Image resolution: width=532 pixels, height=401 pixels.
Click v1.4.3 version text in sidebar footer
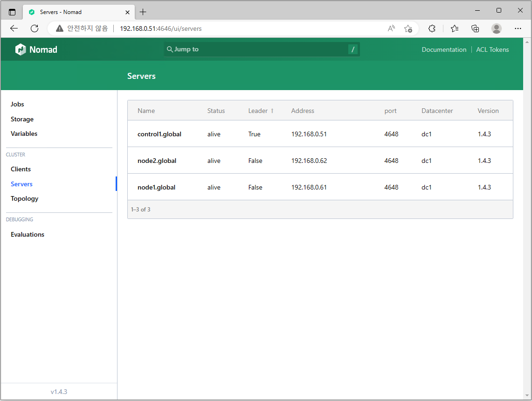pos(59,392)
